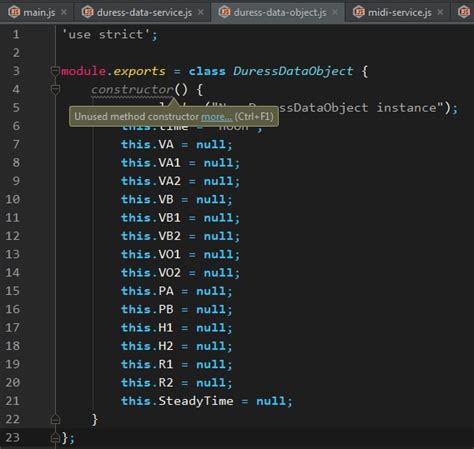Click 'this.VA = null;' on line 7
The image size is (474, 449).
click(176, 144)
